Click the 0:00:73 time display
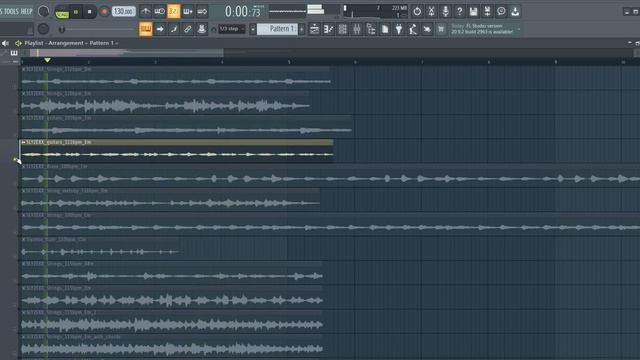Image resolution: width=640 pixels, height=360 pixels. tap(243, 12)
